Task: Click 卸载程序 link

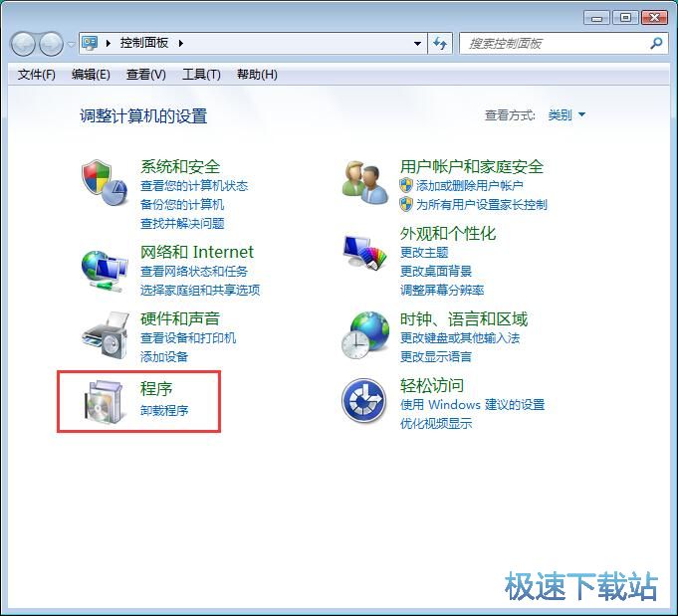Action: click(x=164, y=410)
